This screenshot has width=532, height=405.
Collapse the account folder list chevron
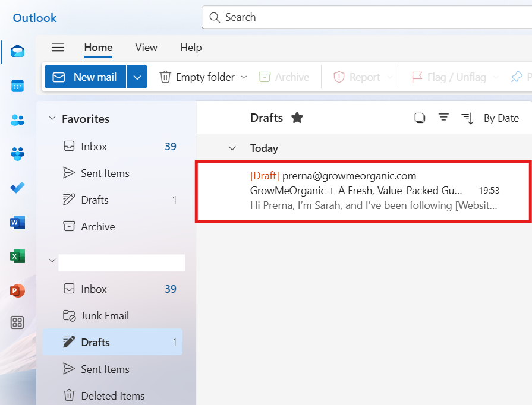click(x=52, y=261)
